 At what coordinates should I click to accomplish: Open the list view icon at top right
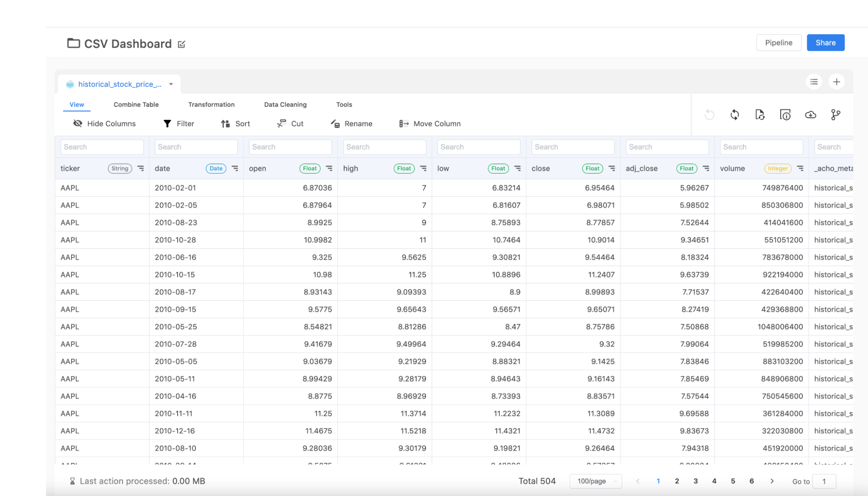tap(814, 82)
